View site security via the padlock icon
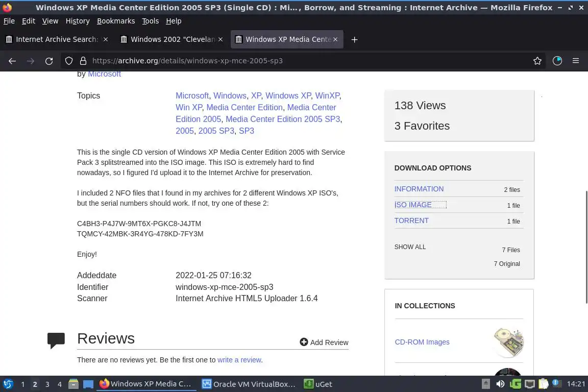 (83, 61)
